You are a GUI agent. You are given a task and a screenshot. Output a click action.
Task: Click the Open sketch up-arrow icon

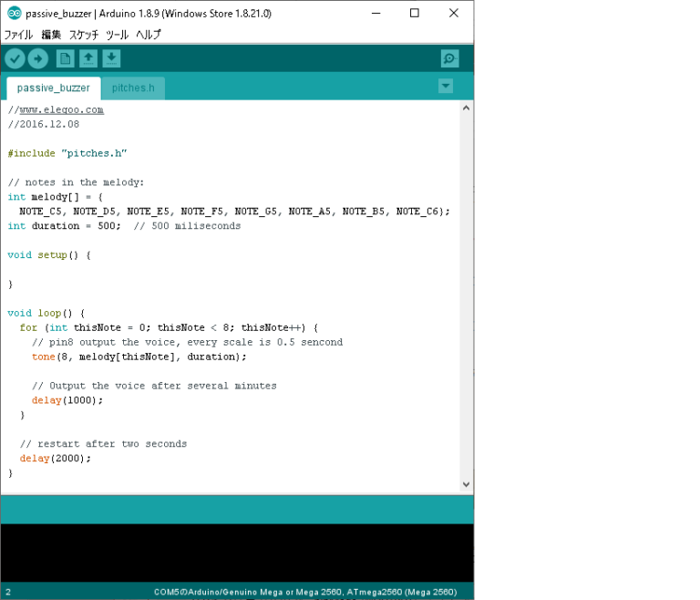(88, 58)
